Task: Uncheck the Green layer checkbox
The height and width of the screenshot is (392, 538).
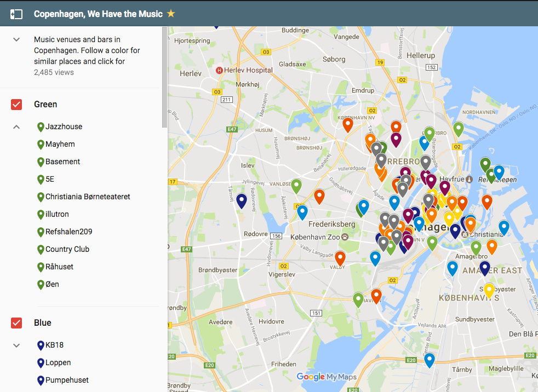Action: pyautogui.click(x=16, y=104)
